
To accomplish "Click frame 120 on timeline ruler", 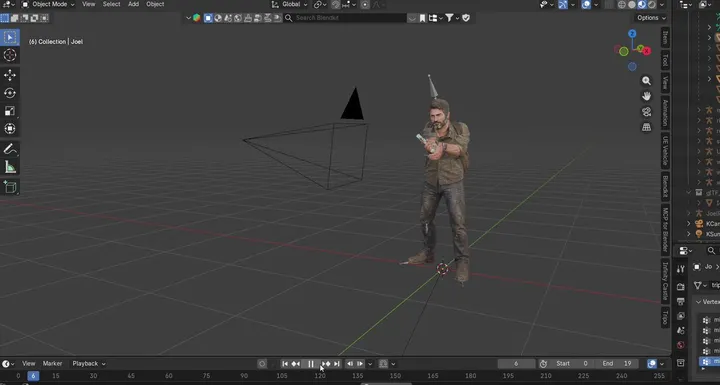I will click(320, 376).
